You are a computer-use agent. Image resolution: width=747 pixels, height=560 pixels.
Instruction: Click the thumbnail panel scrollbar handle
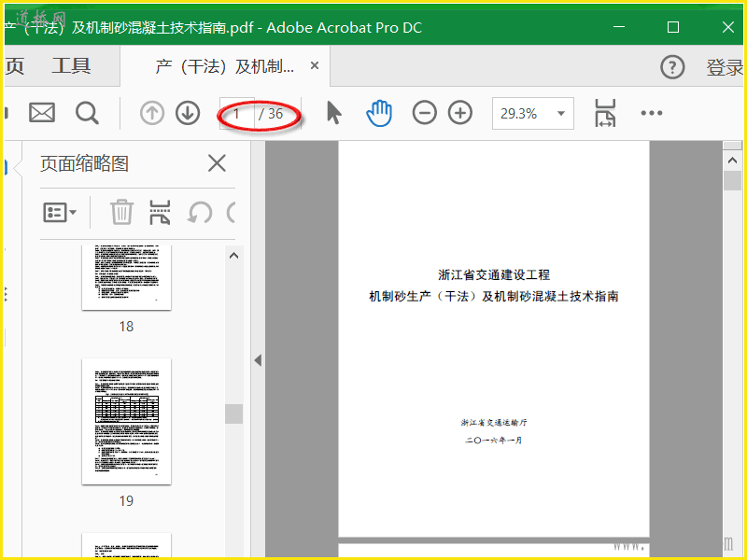[x=234, y=413]
